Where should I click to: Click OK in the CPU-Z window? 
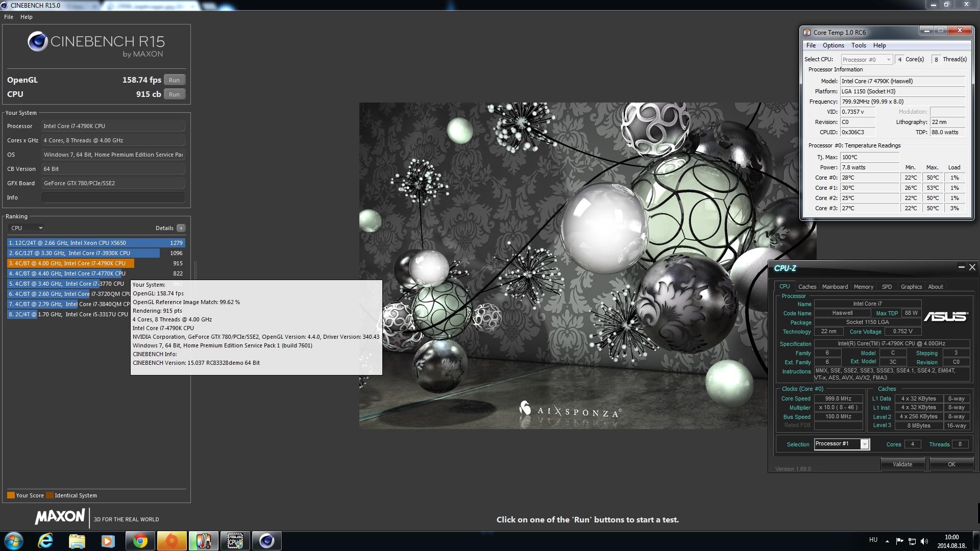[x=951, y=464]
